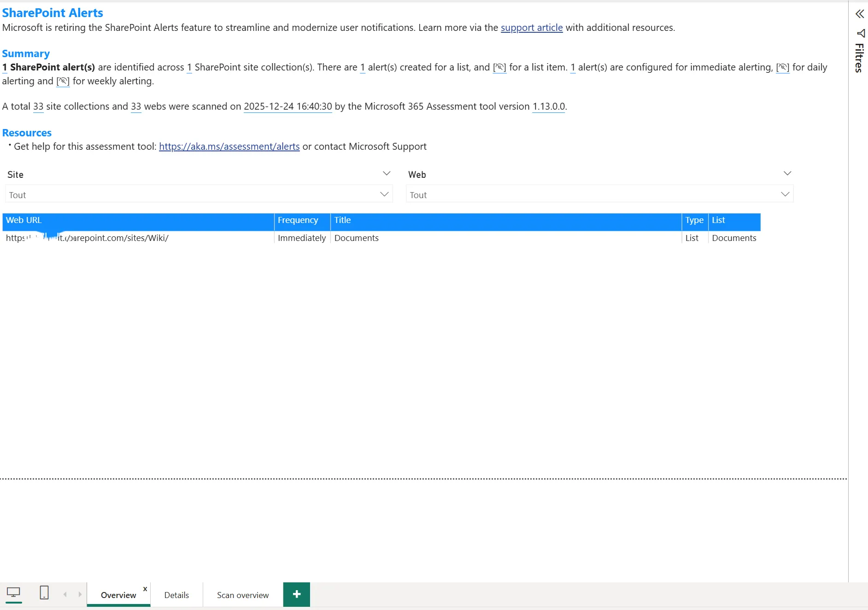Viewport: 868px width, 610px height.
Task: Switch to mobile layout view icon
Action: (44, 593)
